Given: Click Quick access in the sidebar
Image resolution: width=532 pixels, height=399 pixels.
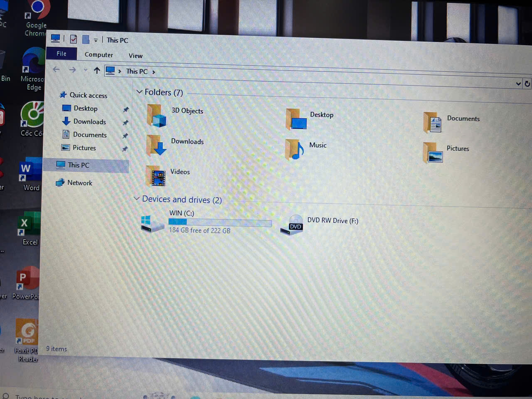Looking at the screenshot, I should point(88,95).
